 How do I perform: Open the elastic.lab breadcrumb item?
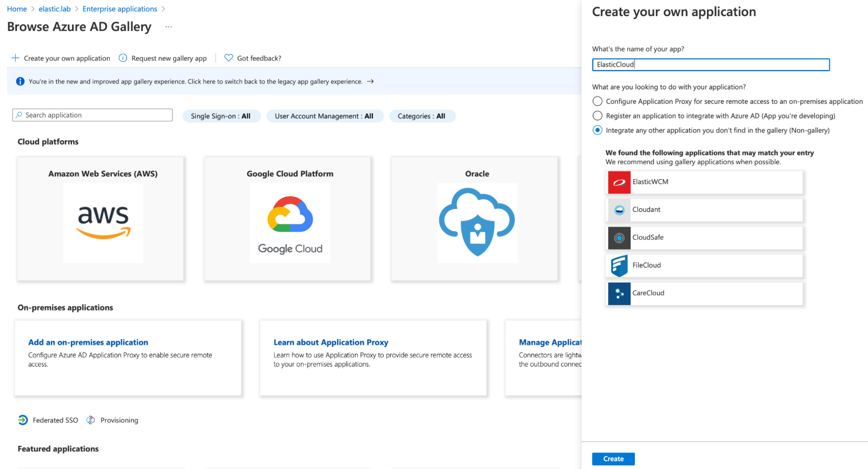coord(54,9)
